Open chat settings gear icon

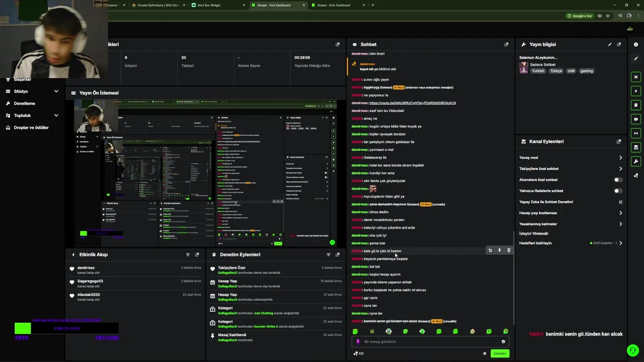[x=485, y=353]
